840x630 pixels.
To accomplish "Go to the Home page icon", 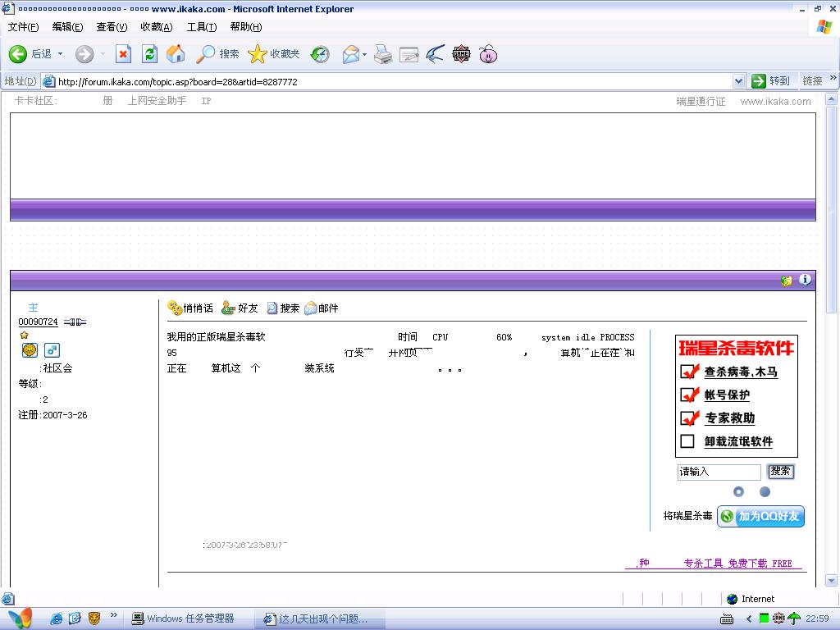I will (x=176, y=54).
